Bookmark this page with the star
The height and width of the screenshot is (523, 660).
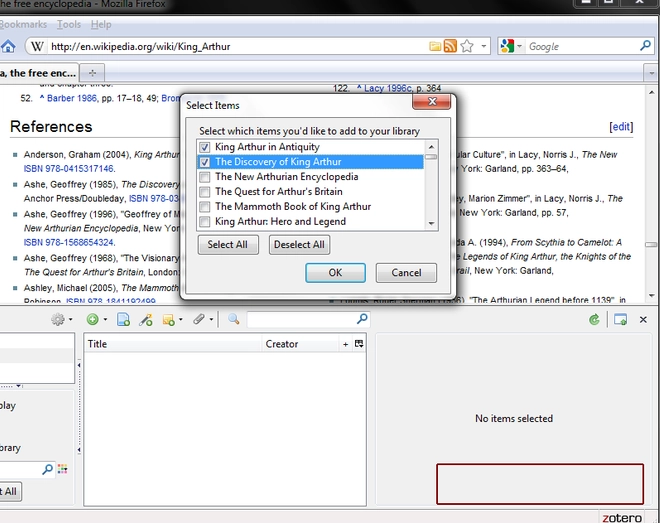(467, 46)
